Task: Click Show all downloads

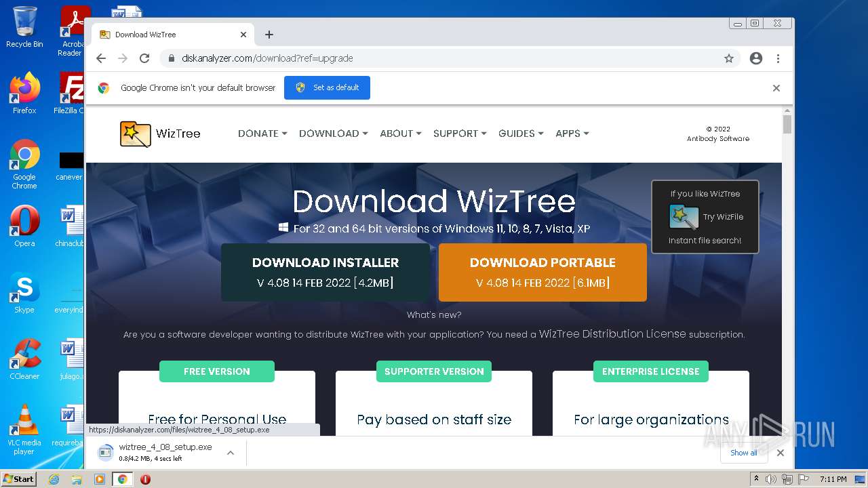Action: 743,453
